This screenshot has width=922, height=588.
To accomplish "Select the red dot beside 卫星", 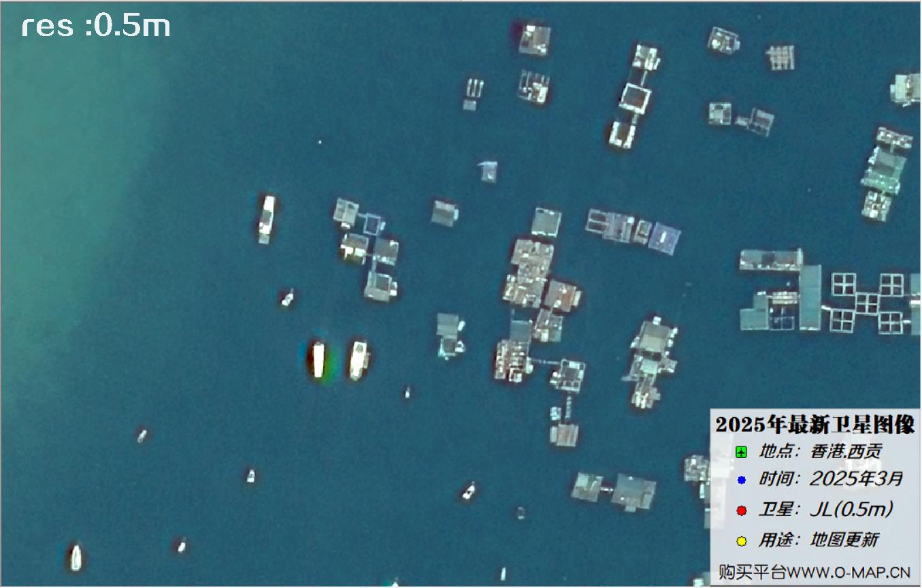I will click(x=742, y=510).
